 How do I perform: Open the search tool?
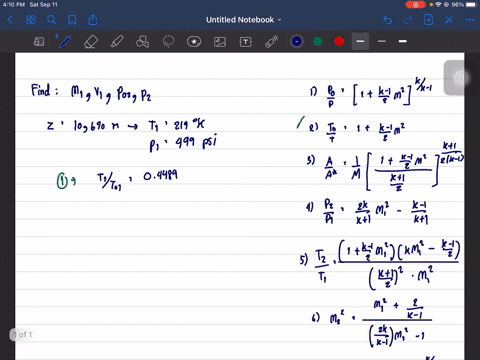(x=51, y=20)
